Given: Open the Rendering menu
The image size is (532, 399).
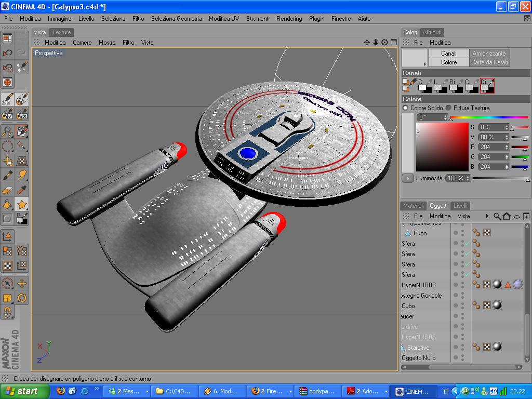Looking at the screenshot, I should tap(289, 19).
